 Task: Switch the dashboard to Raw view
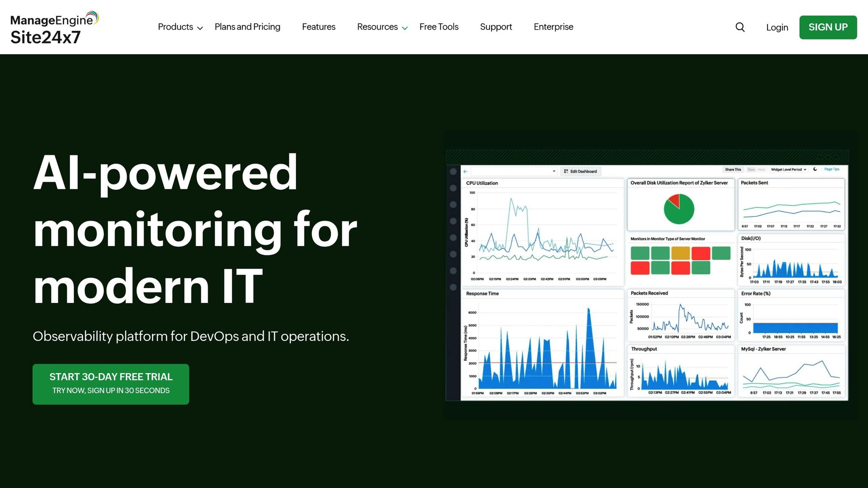click(751, 169)
